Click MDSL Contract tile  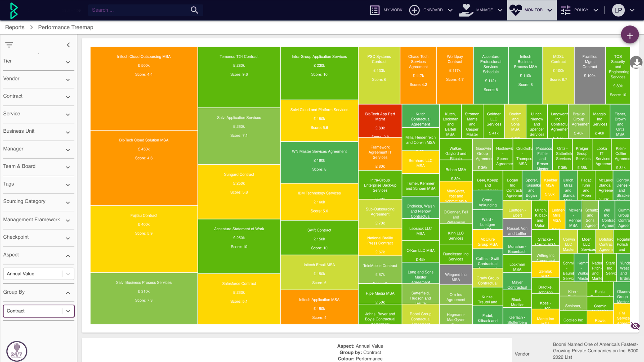pos(558,75)
